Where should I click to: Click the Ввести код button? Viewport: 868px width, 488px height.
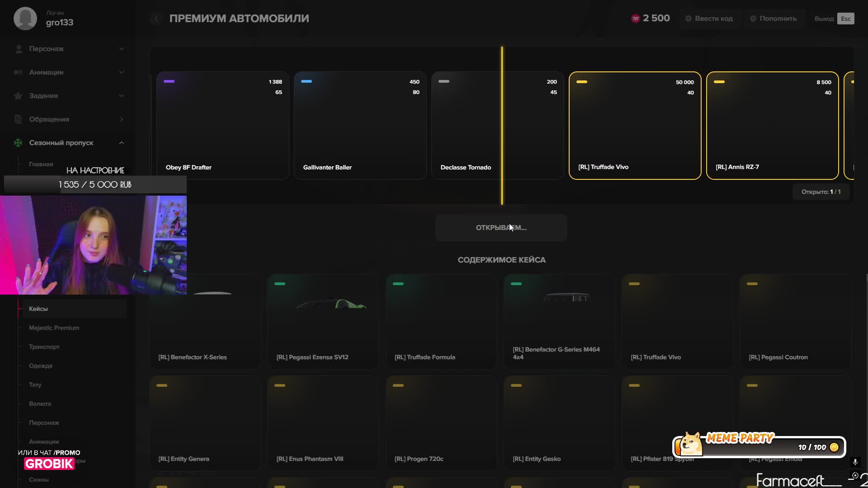(709, 19)
